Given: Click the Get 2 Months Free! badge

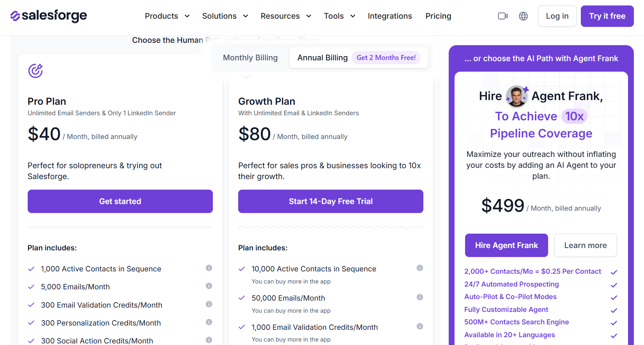Looking at the screenshot, I should click(386, 58).
